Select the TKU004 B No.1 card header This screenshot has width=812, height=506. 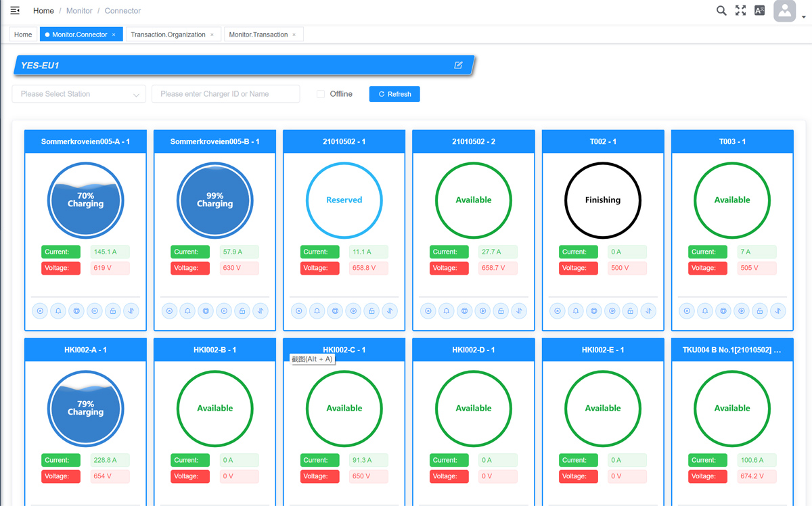(x=732, y=350)
